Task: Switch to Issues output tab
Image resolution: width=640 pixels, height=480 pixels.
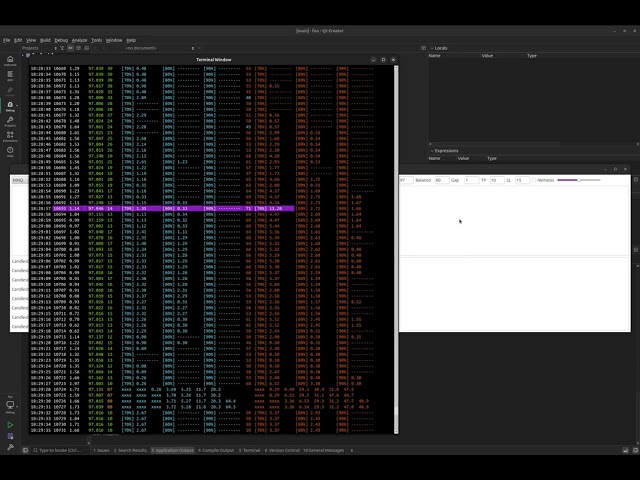Action: pyautogui.click(x=101, y=450)
